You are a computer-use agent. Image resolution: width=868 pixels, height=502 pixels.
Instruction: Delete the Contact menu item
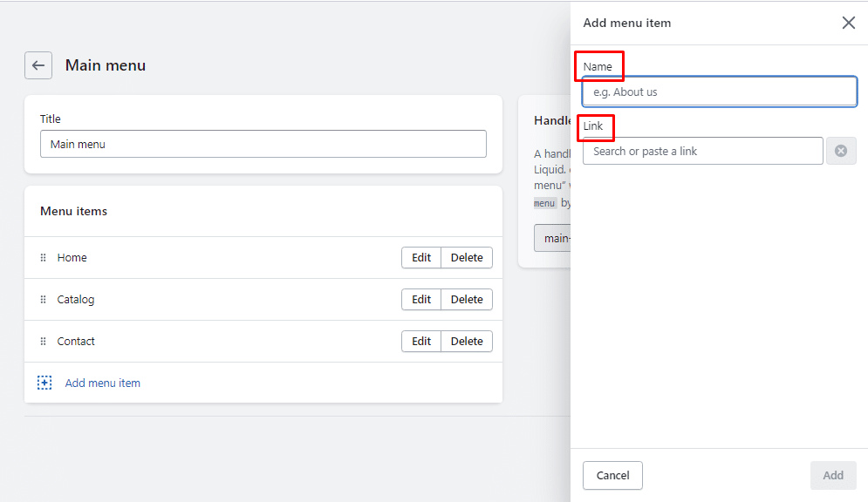click(x=467, y=342)
